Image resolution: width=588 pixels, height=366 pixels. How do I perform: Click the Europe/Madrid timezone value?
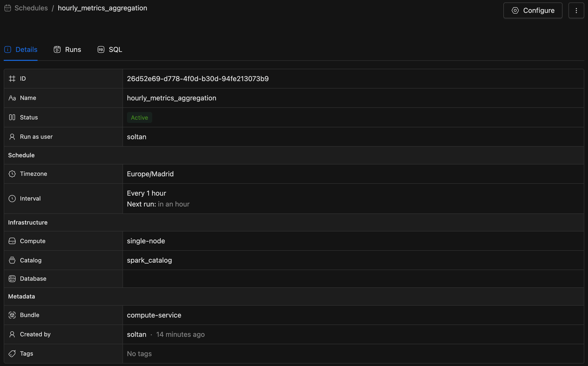click(150, 174)
